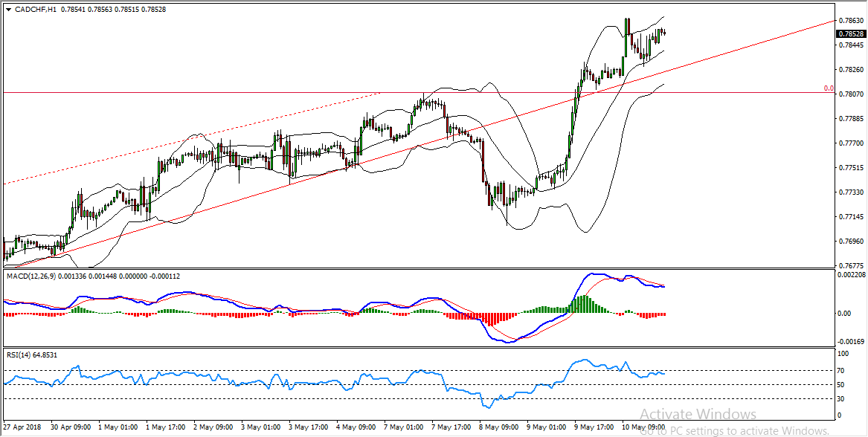
Task: Click time axis label 1 May 17:00
Action: tap(167, 427)
